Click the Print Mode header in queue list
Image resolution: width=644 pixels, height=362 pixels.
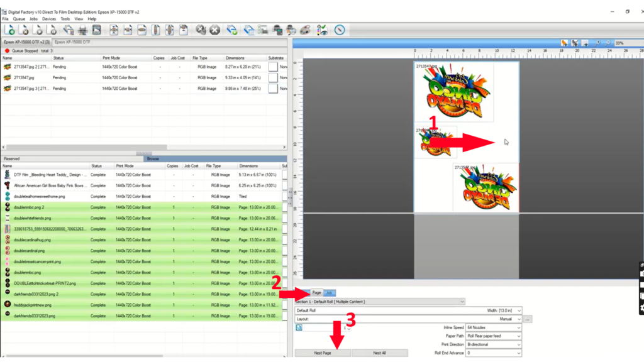point(111,58)
